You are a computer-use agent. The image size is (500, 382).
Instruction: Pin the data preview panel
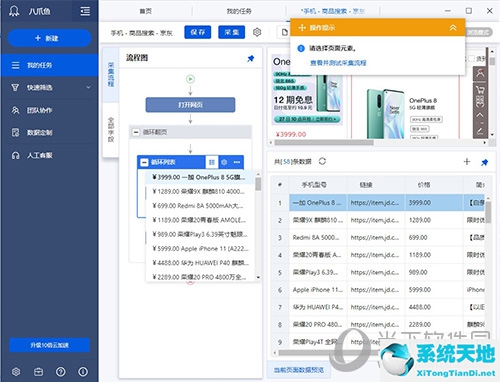tap(484, 162)
